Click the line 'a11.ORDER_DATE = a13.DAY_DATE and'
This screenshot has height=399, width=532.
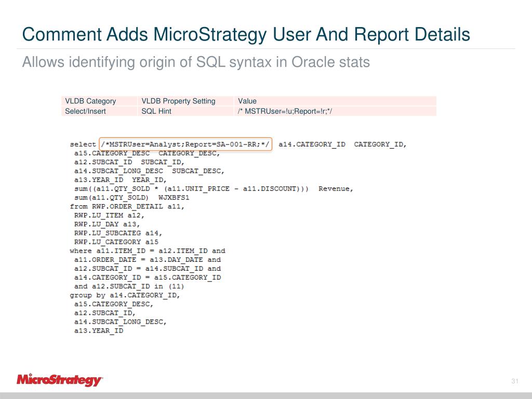click(x=148, y=260)
